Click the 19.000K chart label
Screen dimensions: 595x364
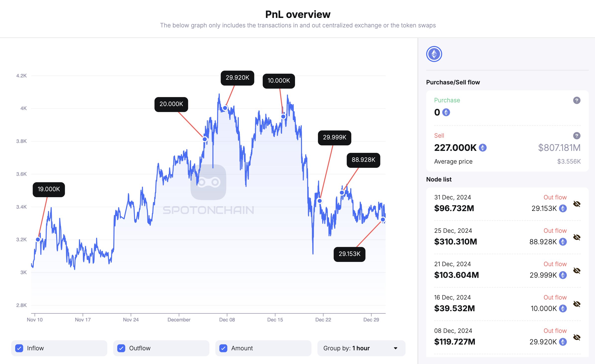49,189
